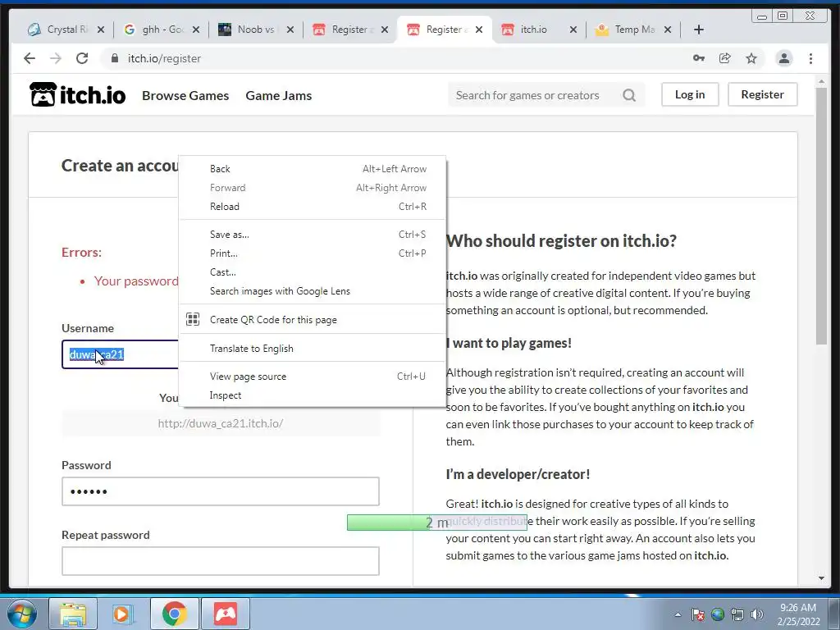Select Inspect in the context menu

pos(313,395)
